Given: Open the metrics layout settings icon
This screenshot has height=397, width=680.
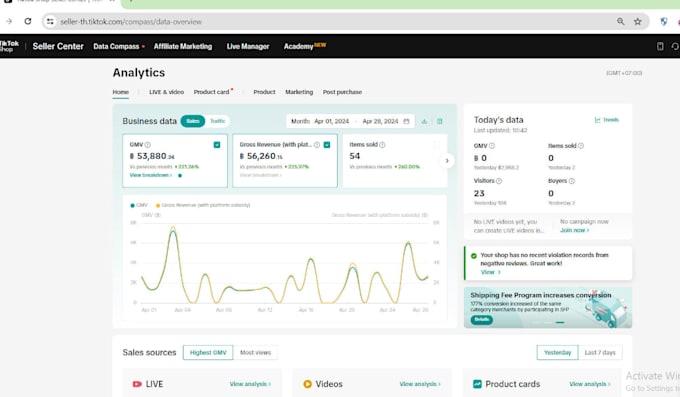Looking at the screenshot, I should point(440,121).
